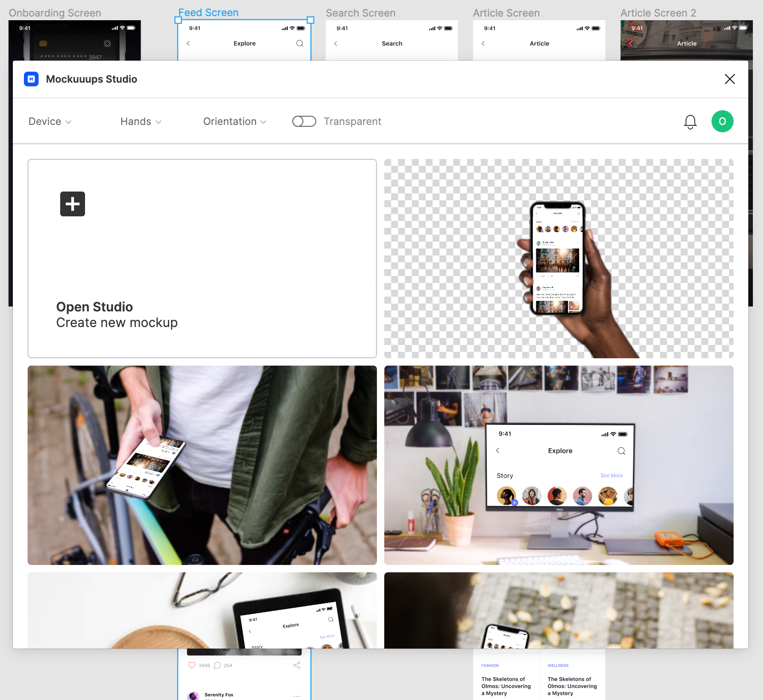The width and height of the screenshot is (763, 700).
Task: Click search icon in Feed Screen frame
Action: point(300,44)
